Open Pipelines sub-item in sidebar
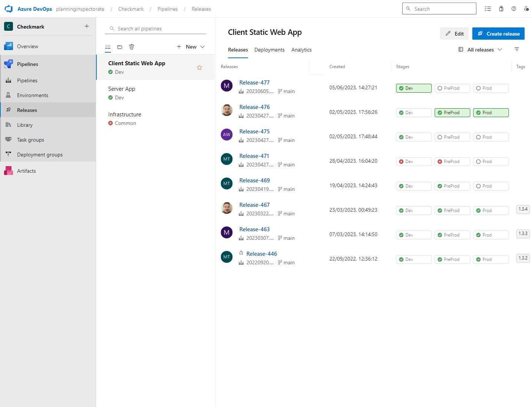The width and height of the screenshot is (532, 407). (x=48, y=80)
